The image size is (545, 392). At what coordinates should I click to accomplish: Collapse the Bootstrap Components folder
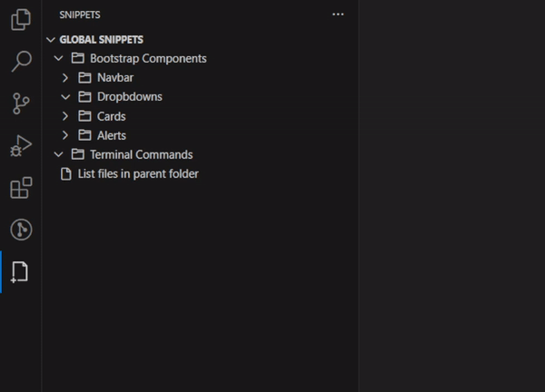(58, 58)
